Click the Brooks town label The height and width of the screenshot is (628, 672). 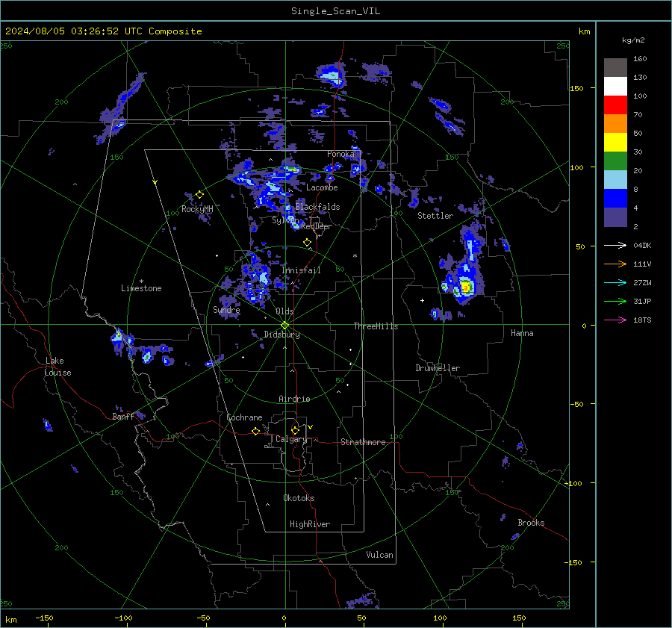tap(531, 523)
